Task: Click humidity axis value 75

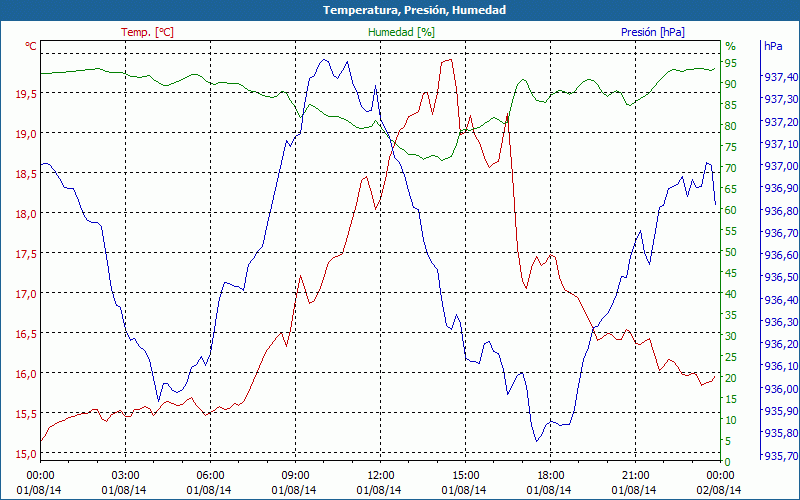Action: point(731,147)
